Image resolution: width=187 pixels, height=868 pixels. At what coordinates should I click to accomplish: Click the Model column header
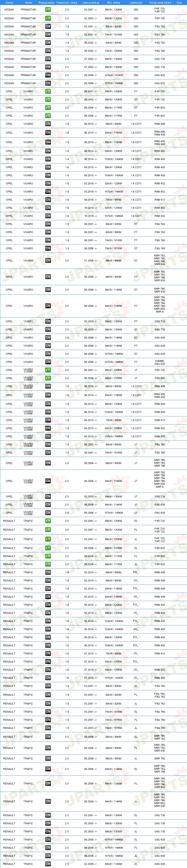click(28, 2)
